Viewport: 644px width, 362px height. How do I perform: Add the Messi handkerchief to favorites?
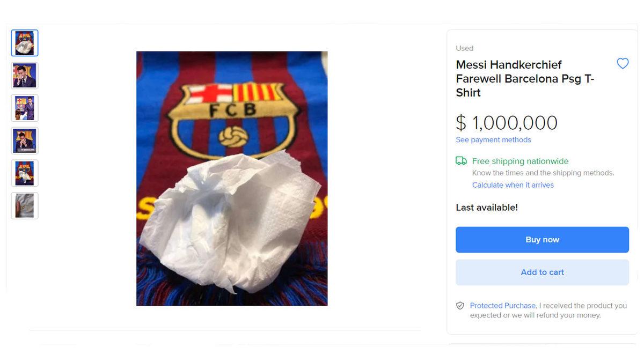pos(623,63)
